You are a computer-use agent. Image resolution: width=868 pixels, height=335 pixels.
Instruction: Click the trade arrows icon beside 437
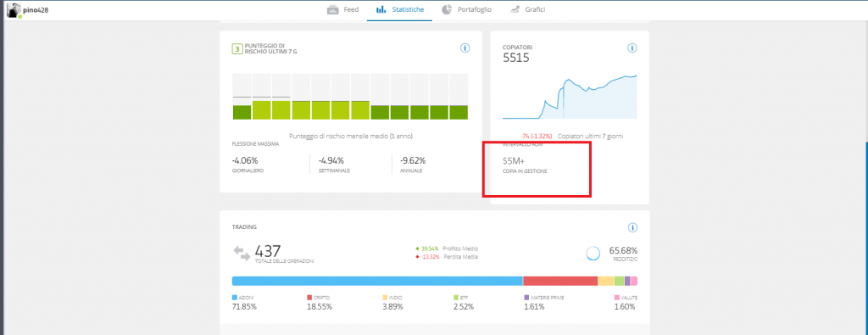click(242, 253)
